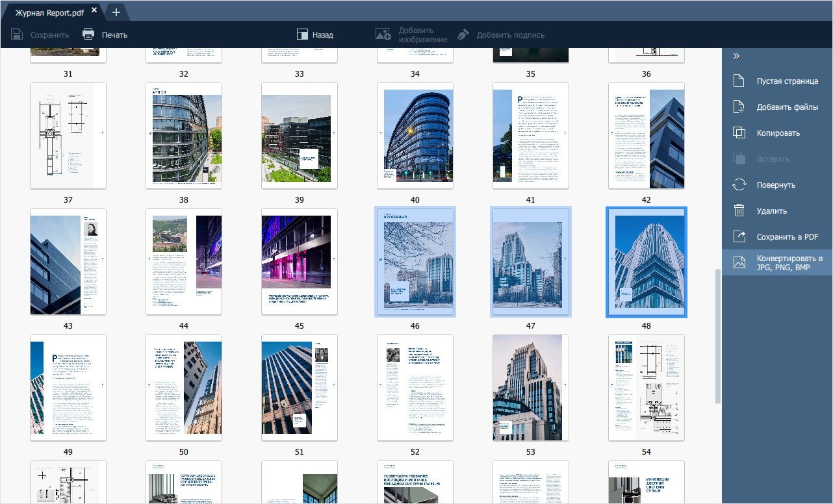Click the vertical scrollbar thumb
The width and height of the screenshot is (833, 504).
[717, 334]
